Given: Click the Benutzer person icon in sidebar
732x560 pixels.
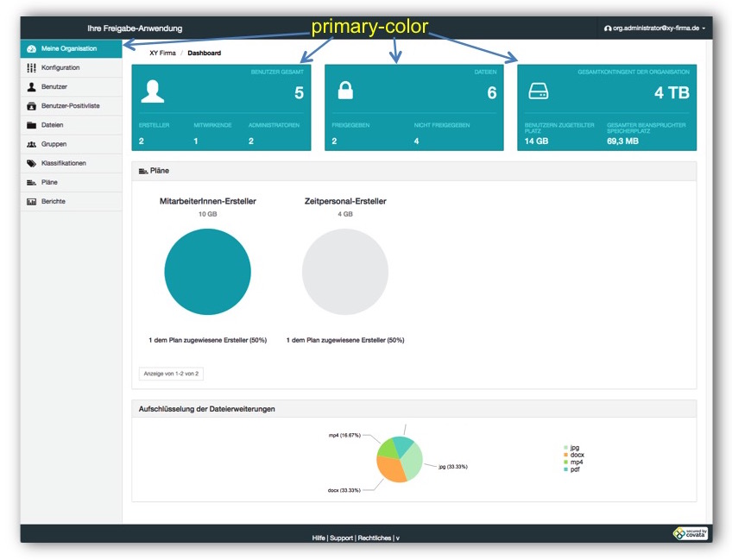Looking at the screenshot, I should click(31, 87).
